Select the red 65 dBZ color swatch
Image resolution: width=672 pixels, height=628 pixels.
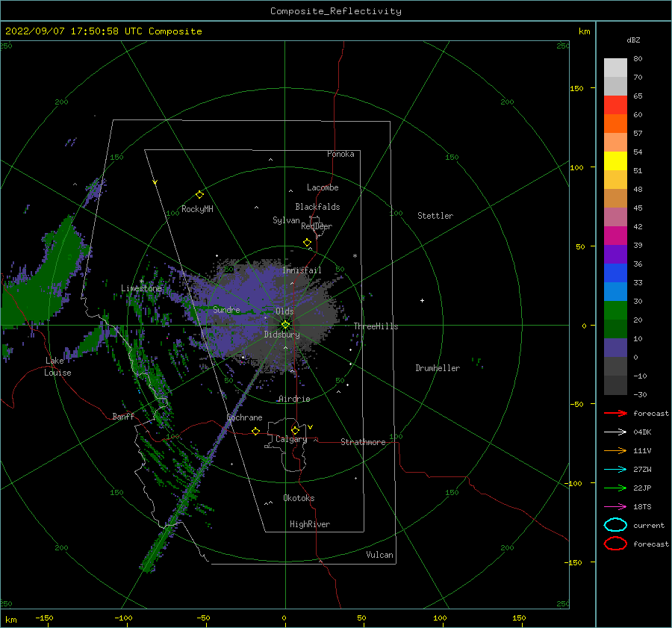tap(615, 105)
